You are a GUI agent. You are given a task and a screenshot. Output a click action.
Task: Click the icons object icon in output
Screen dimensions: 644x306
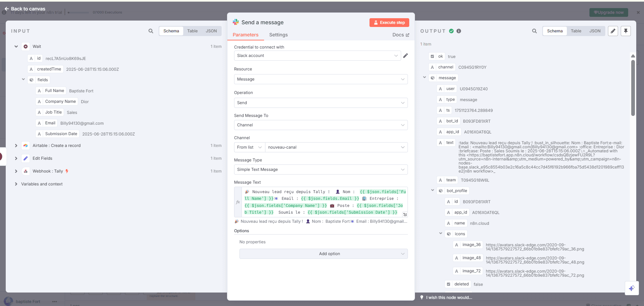[x=449, y=234]
